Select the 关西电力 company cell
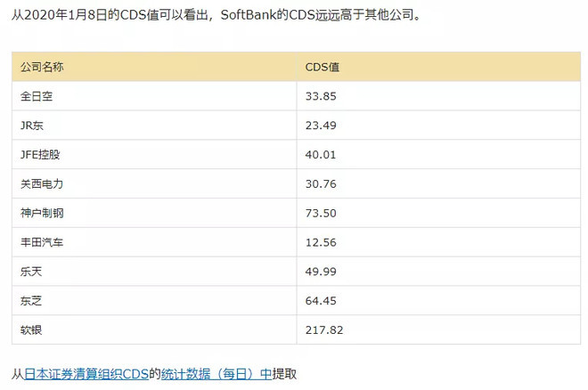Screen dimensions: 588x390 click(x=42, y=183)
